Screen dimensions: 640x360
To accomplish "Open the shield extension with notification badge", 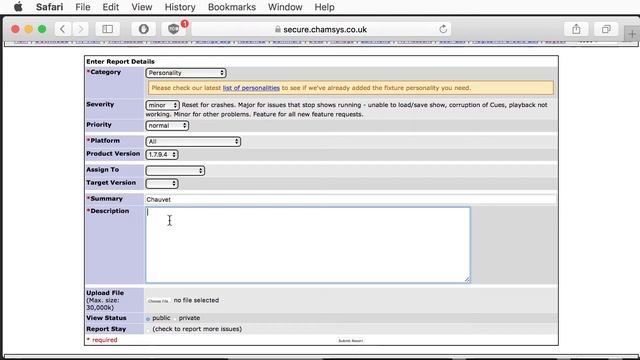I will [174, 29].
